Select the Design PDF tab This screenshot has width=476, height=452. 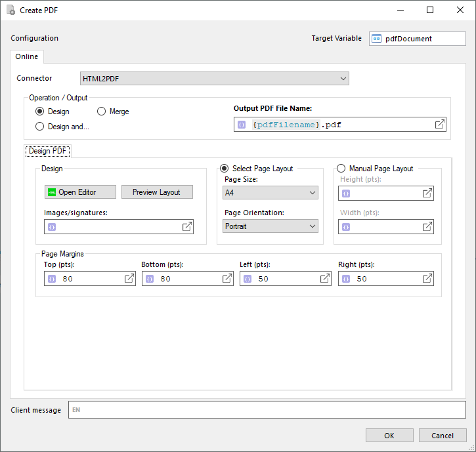(x=48, y=151)
